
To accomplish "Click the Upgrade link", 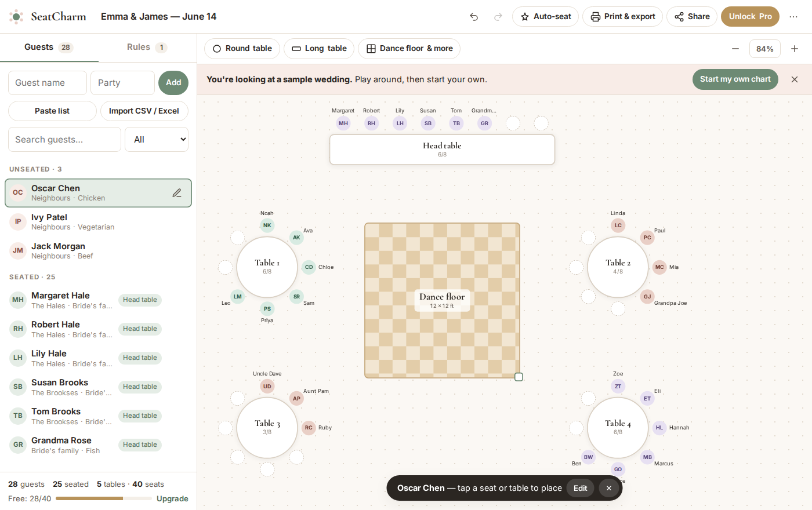I will point(172,499).
